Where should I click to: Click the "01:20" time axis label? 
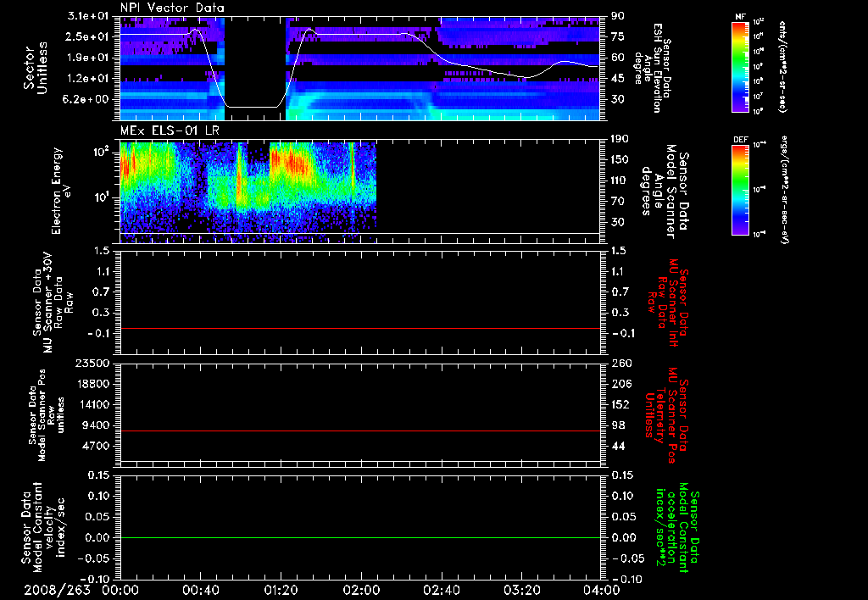pyautogui.click(x=281, y=590)
